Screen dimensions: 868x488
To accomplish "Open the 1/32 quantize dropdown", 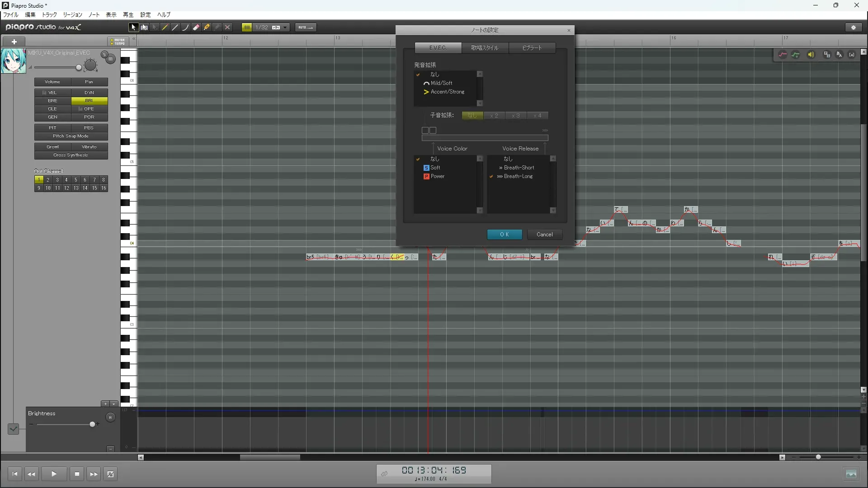I will pyautogui.click(x=285, y=28).
